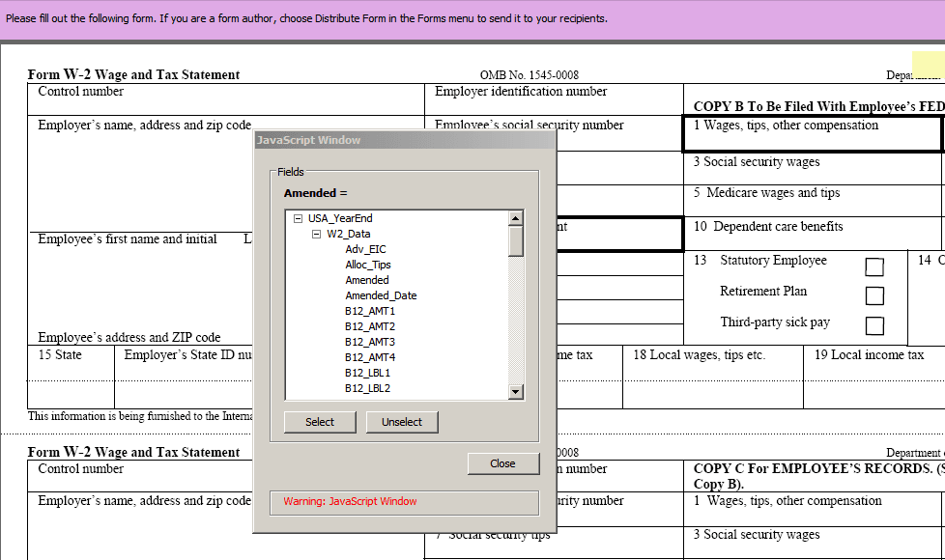Click the Unselect button
Screen dimensions: 945x560
[402, 422]
